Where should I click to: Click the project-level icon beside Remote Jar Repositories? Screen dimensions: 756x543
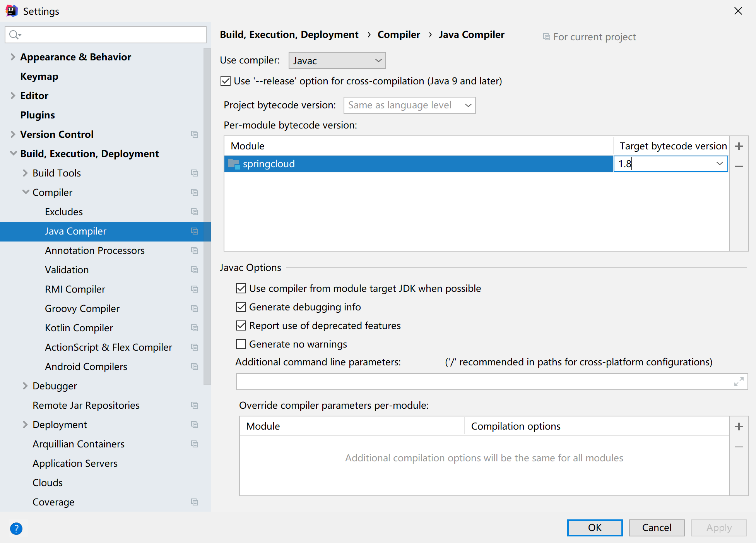195,405
